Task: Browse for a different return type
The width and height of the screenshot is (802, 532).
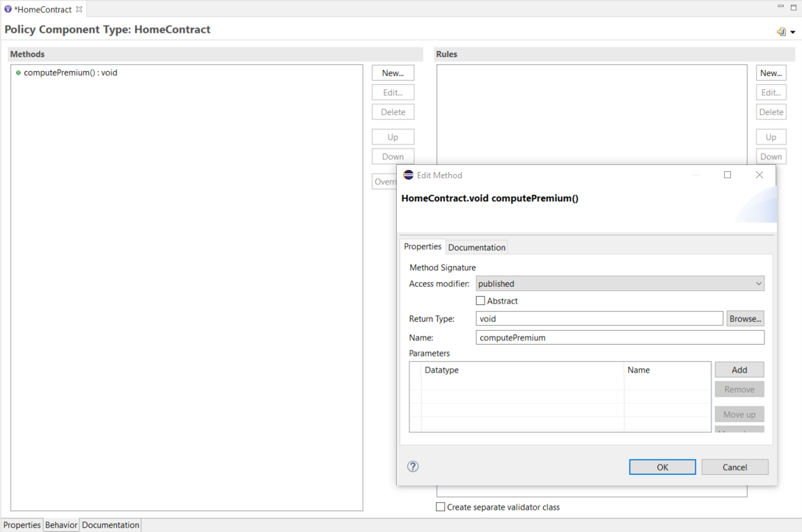Action: coord(745,318)
